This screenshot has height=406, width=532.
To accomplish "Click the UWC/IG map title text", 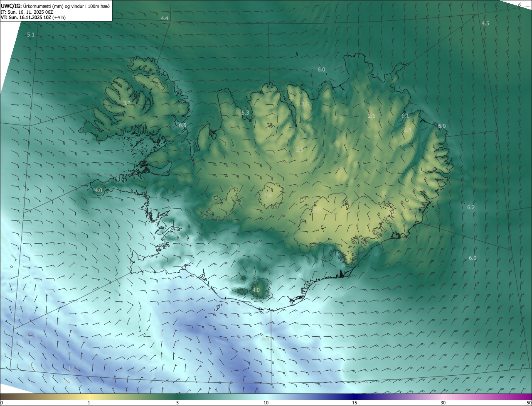I will coord(55,5).
